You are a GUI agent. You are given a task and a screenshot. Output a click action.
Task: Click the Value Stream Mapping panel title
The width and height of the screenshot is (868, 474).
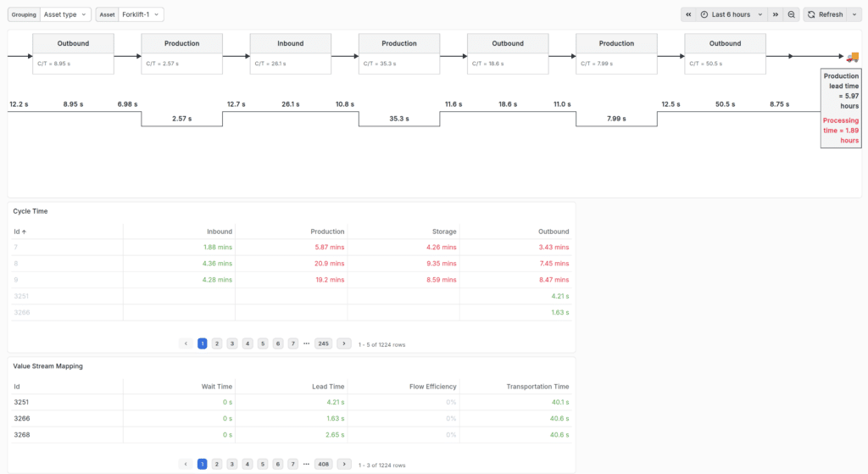click(x=48, y=366)
